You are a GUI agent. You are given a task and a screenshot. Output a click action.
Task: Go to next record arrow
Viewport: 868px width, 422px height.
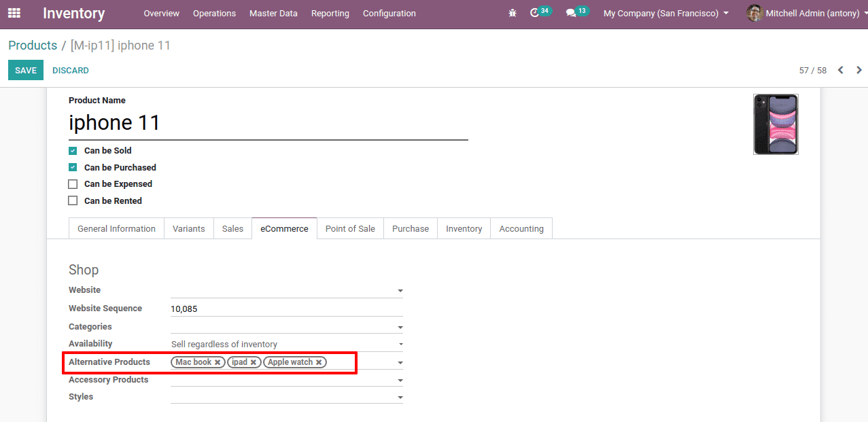859,70
